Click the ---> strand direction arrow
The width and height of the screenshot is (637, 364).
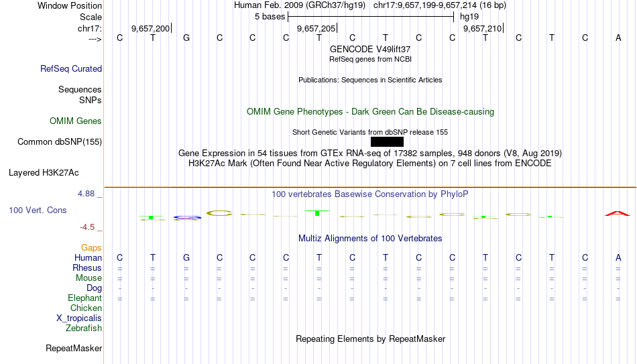[x=95, y=40]
